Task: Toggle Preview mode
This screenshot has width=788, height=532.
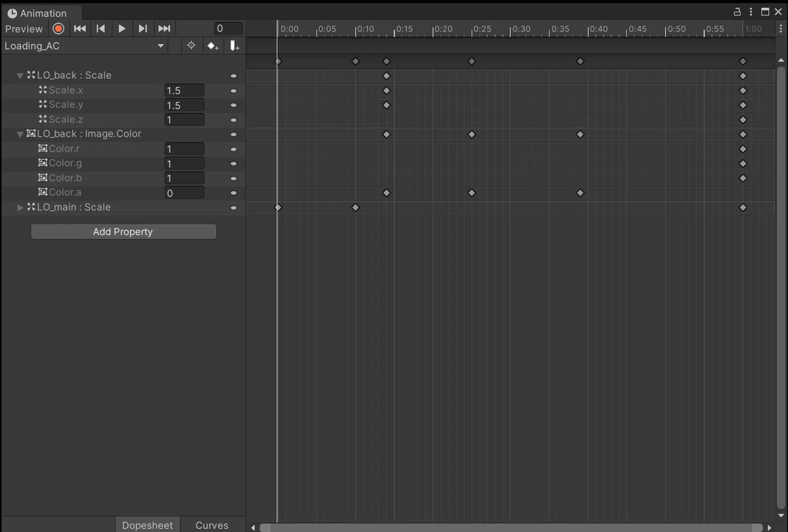Action: [x=24, y=28]
